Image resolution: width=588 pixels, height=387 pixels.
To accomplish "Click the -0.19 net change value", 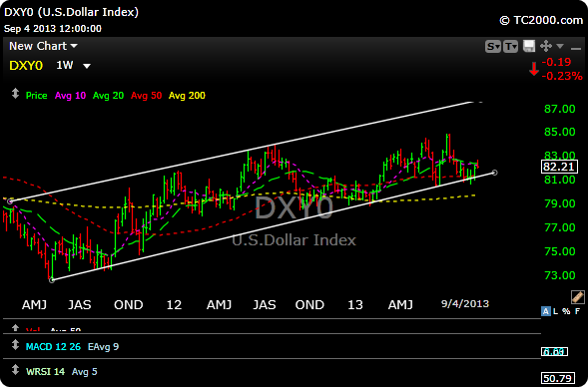I will coord(556,62).
